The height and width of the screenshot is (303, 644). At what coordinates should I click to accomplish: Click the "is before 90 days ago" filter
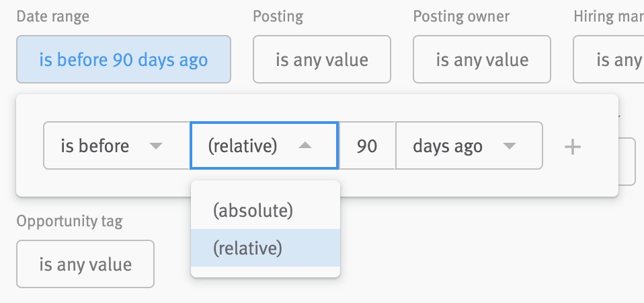pyautogui.click(x=124, y=60)
